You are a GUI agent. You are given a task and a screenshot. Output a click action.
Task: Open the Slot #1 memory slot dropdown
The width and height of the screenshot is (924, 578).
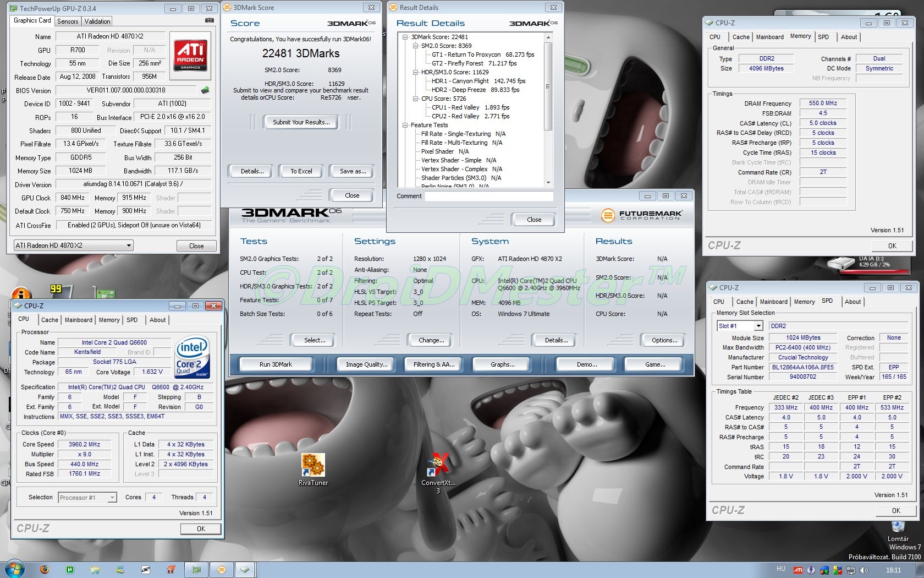pos(740,326)
